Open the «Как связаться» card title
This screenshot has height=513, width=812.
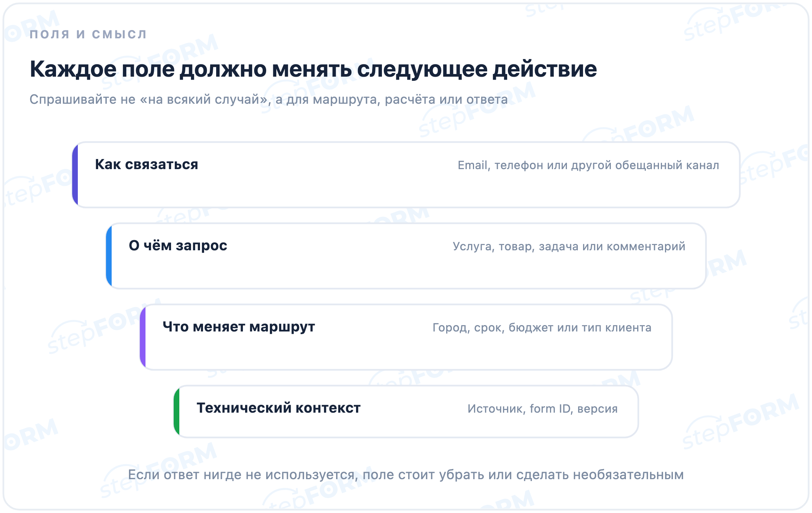point(146,165)
